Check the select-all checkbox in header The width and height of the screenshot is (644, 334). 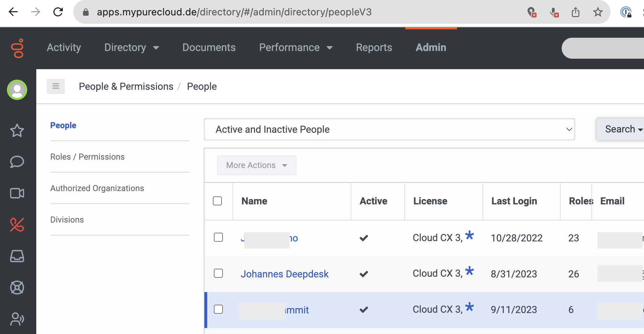click(217, 201)
